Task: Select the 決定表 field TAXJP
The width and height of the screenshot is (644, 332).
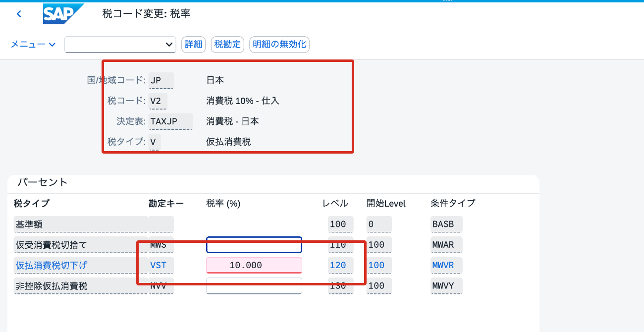Action: [x=170, y=121]
